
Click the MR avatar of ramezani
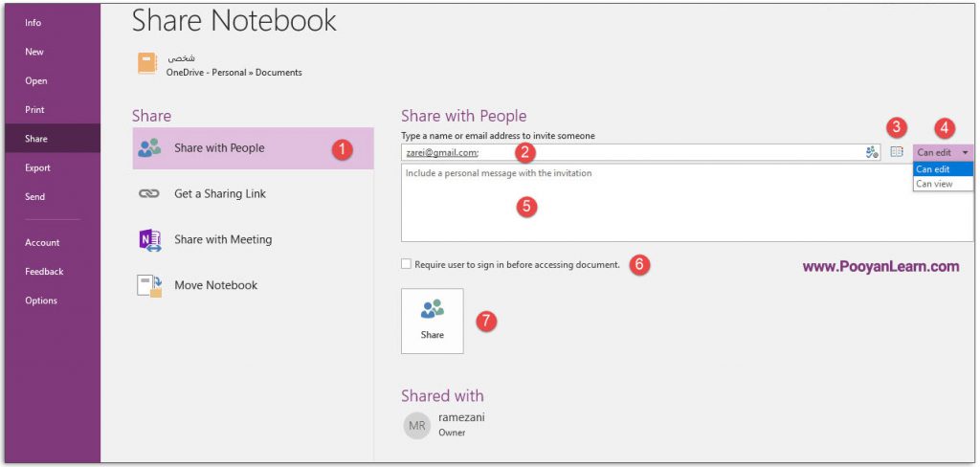[x=417, y=426]
